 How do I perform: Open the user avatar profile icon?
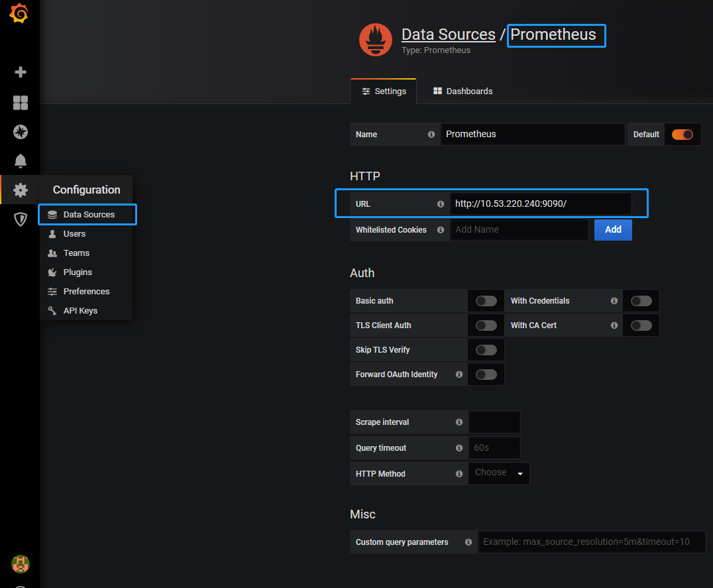21,564
